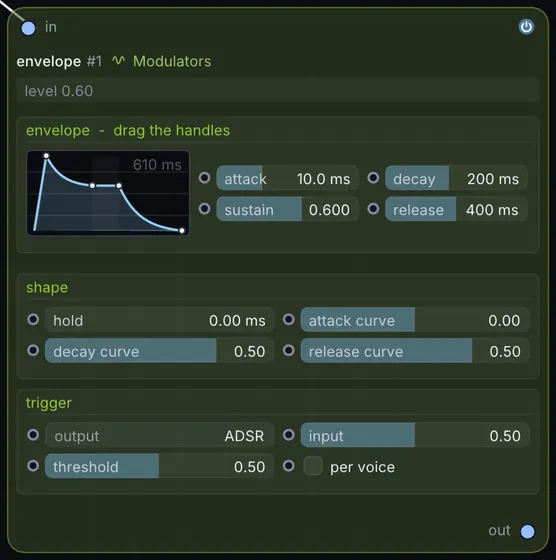Click the envelope peak handle in graph
556x560 pixels.
pos(46,156)
